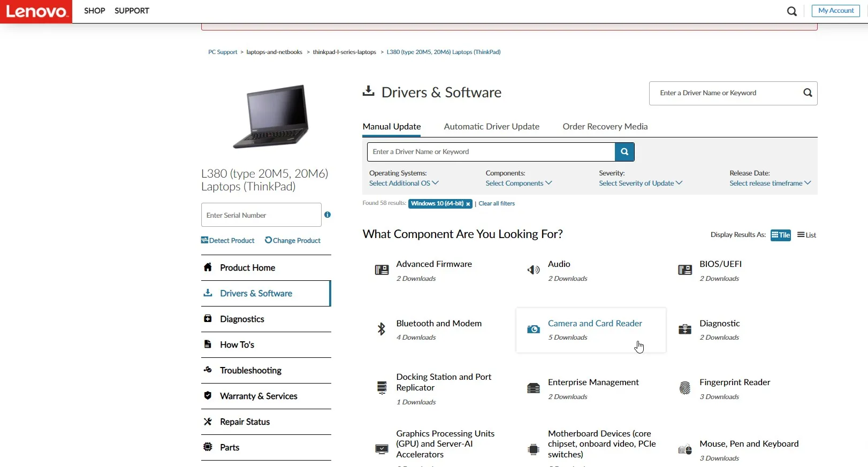The width and height of the screenshot is (868, 467).
Task: Click the My Account button
Action: (x=836, y=11)
